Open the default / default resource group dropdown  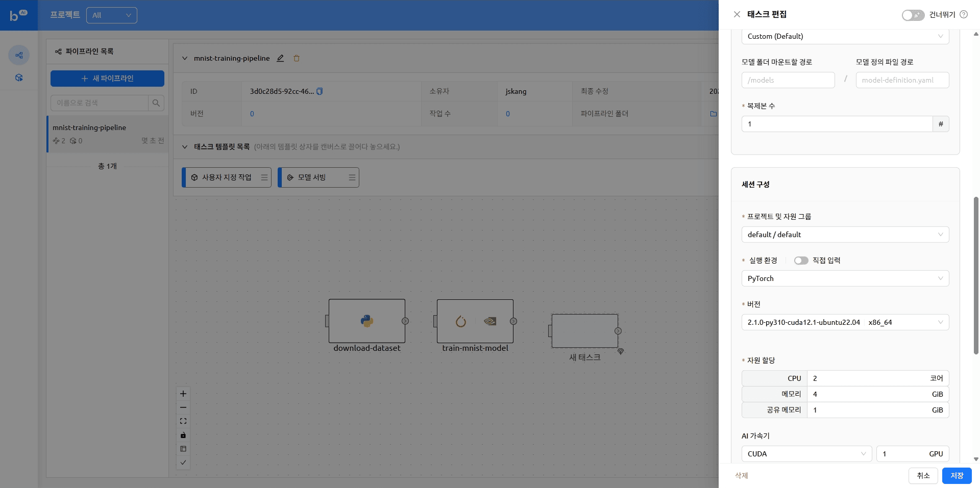(845, 235)
